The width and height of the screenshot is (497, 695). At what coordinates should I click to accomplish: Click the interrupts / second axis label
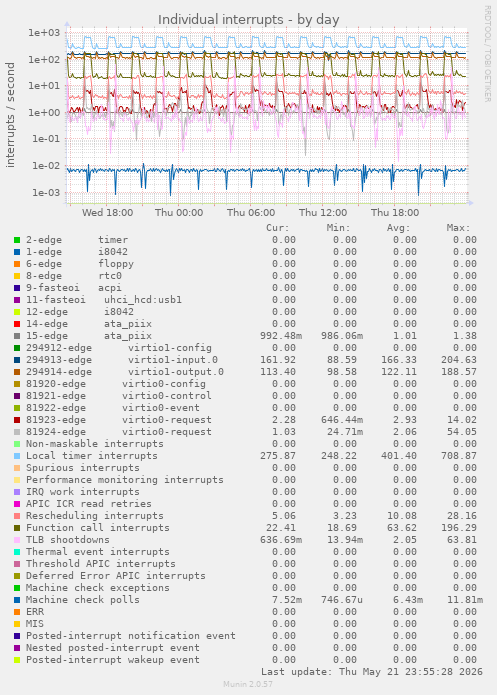10,115
